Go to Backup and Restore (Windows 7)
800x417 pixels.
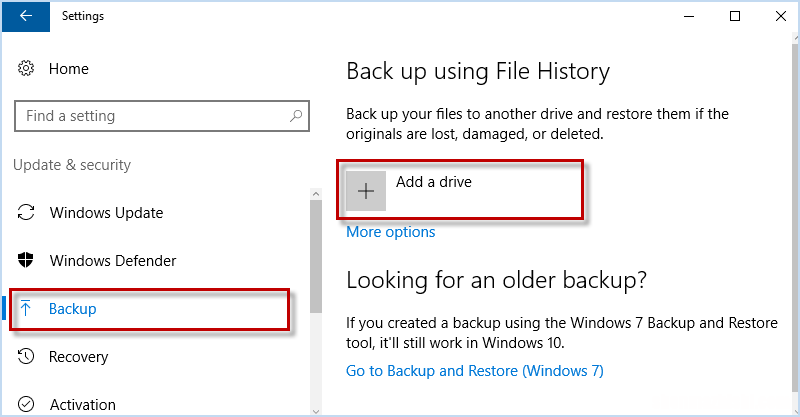[x=475, y=371]
